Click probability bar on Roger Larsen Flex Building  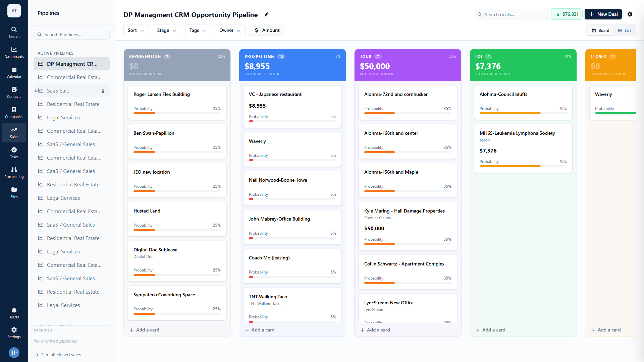pos(177,113)
